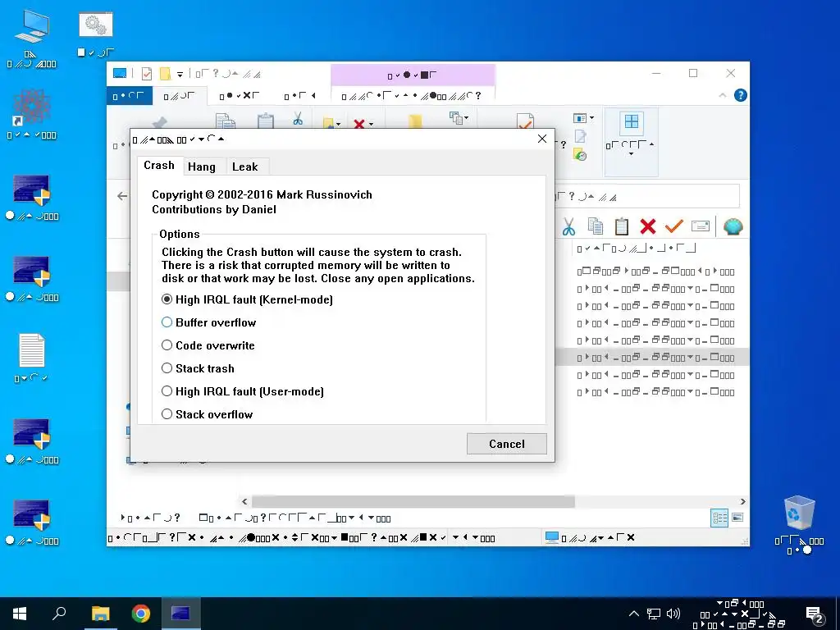This screenshot has width=840, height=630.
Task: Expand the Open dropdown arrow in ribbon
Action: coord(591,118)
